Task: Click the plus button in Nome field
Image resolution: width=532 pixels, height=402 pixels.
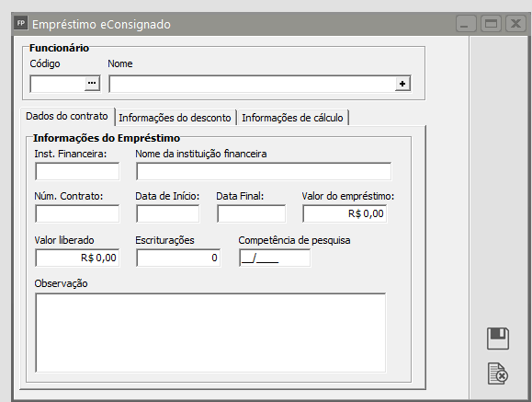Action: click(402, 84)
